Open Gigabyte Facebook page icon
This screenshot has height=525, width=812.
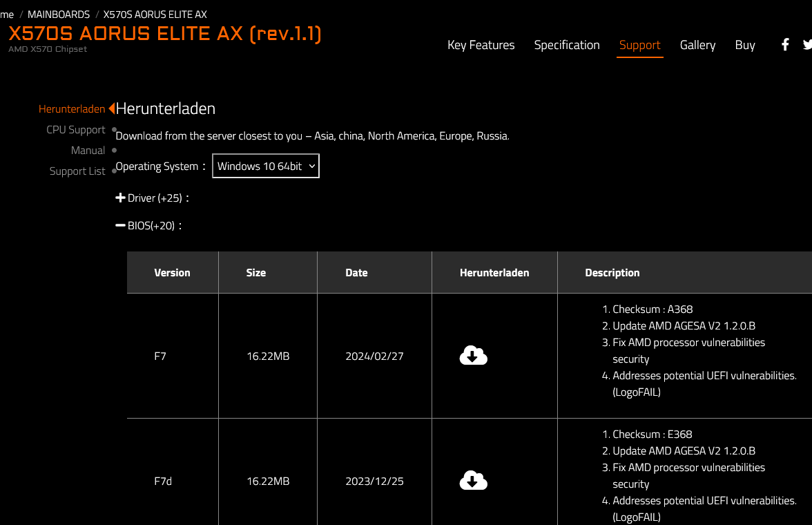pyautogui.click(x=785, y=45)
